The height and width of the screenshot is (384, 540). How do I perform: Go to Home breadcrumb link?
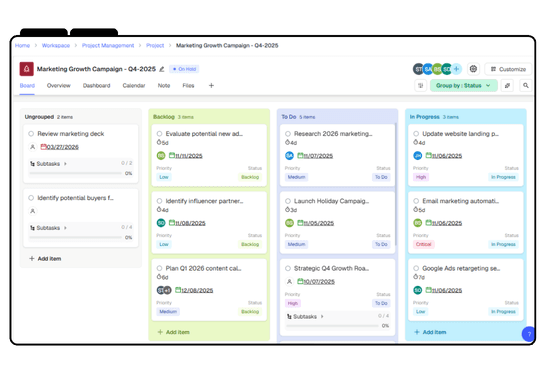(22, 45)
